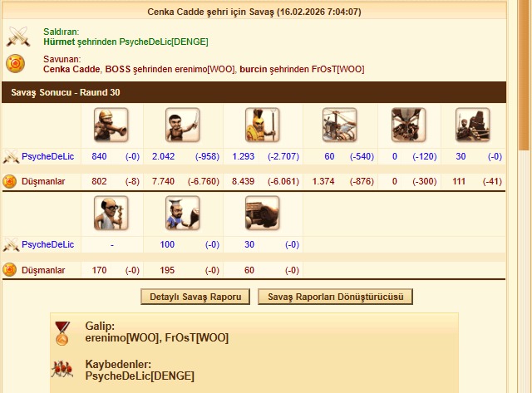Click the hoplite unit icon
Image resolution: width=532 pixels, height=393 pixels.
[x=263, y=125]
